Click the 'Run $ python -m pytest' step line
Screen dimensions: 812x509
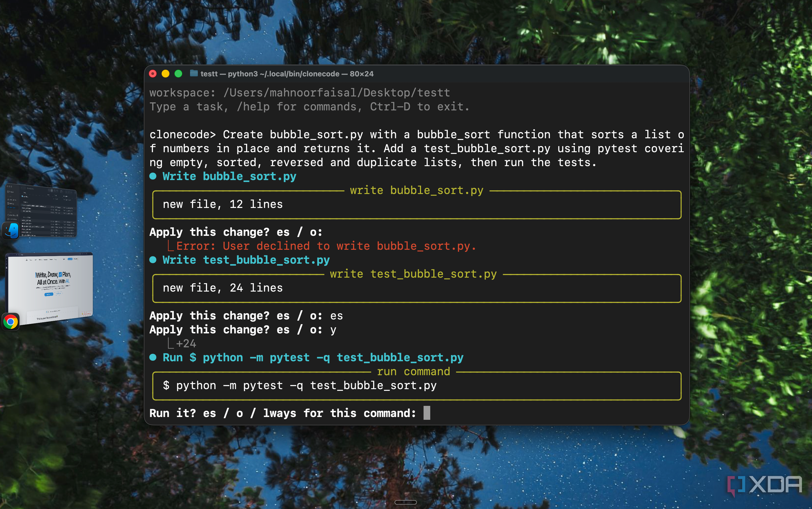click(x=306, y=358)
